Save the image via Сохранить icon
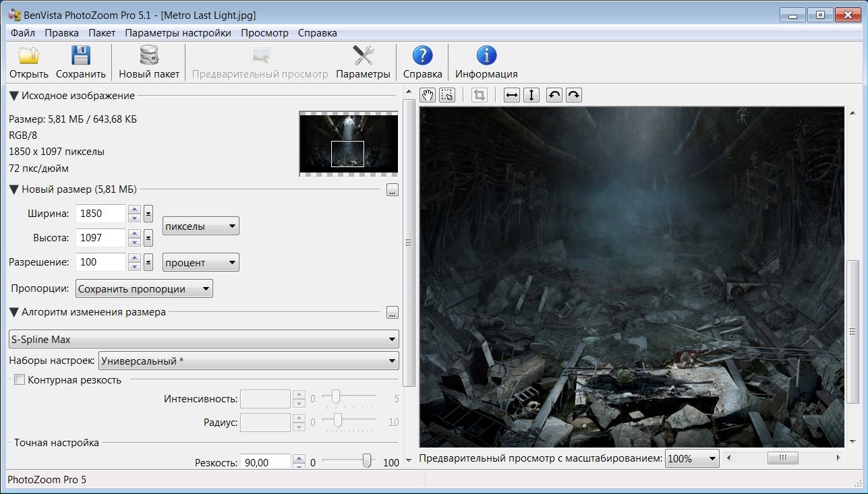 pyautogui.click(x=81, y=63)
